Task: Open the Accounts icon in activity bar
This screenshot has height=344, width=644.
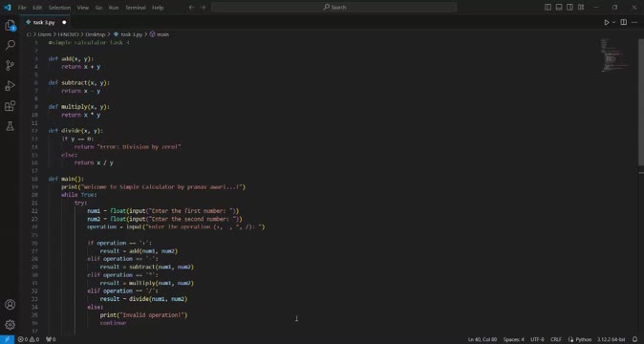Action: (10, 305)
